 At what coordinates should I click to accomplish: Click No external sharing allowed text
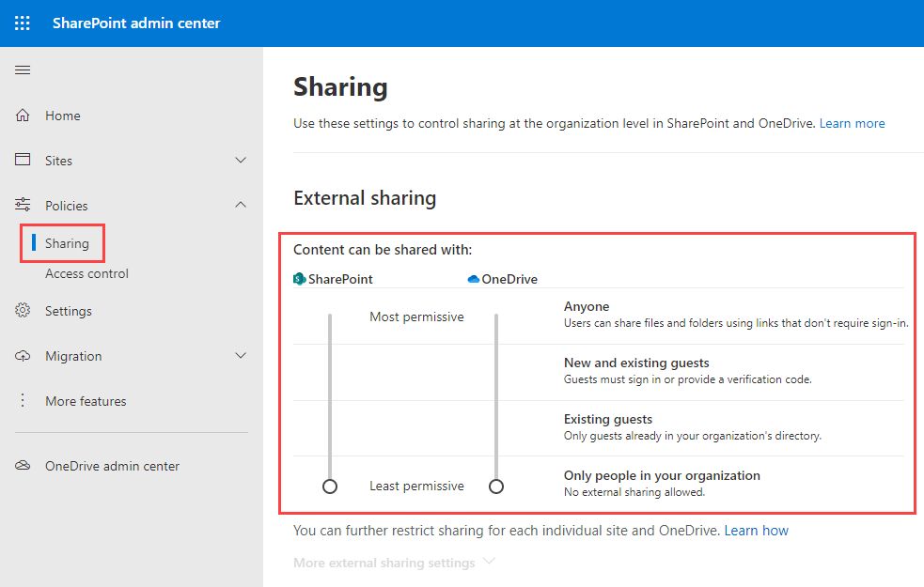[634, 492]
